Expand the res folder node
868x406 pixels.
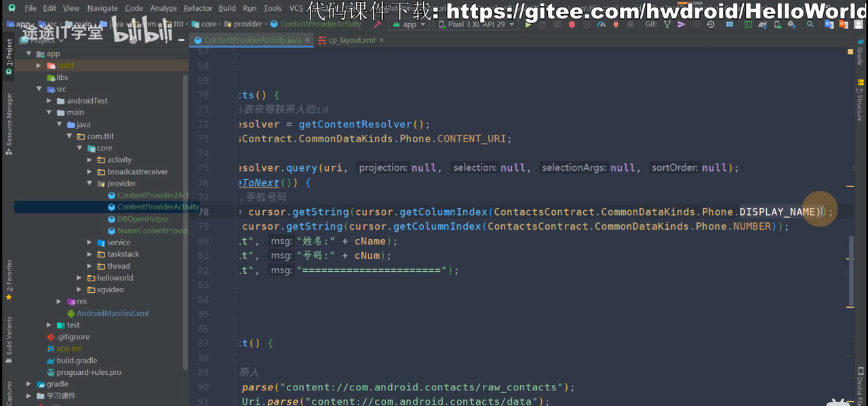[59, 302]
